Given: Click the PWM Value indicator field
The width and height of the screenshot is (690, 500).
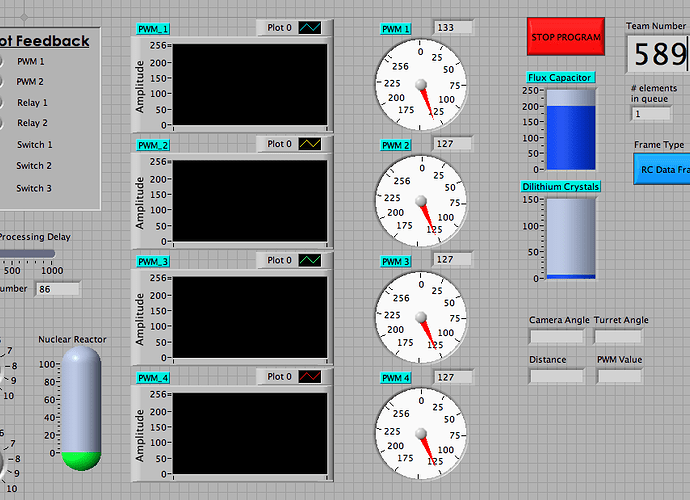Looking at the screenshot, I should [620, 376].
